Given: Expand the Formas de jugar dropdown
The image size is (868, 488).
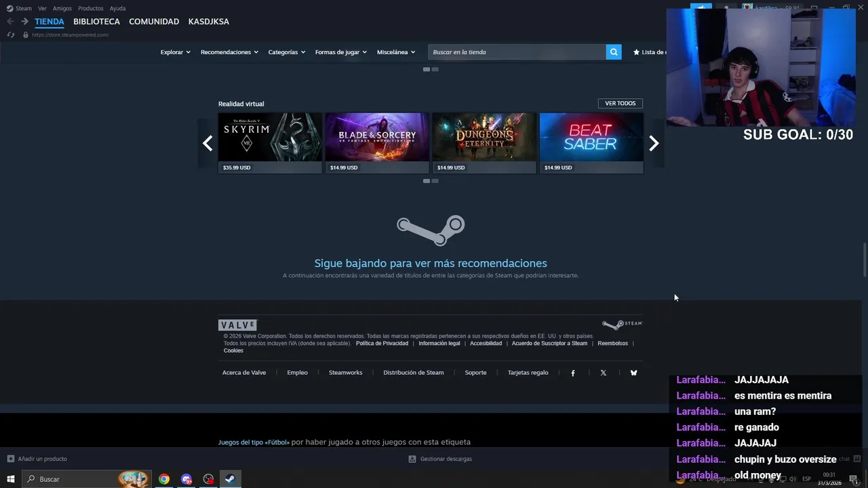Looking at the screenshot, I should 341,52.
